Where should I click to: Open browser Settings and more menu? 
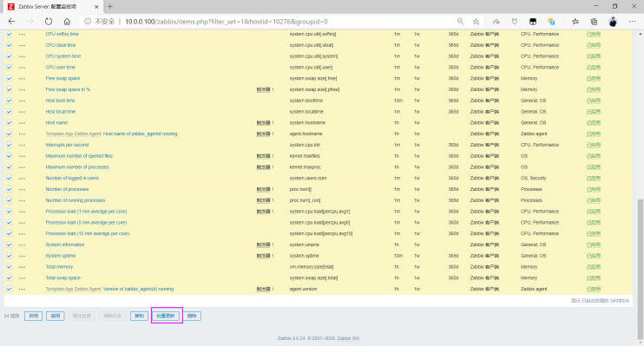pyautogui.click(x=632, y=22)
